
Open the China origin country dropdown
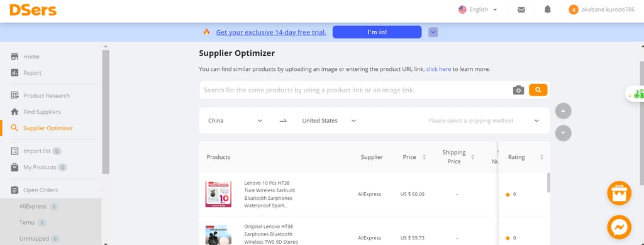(235, 121)
